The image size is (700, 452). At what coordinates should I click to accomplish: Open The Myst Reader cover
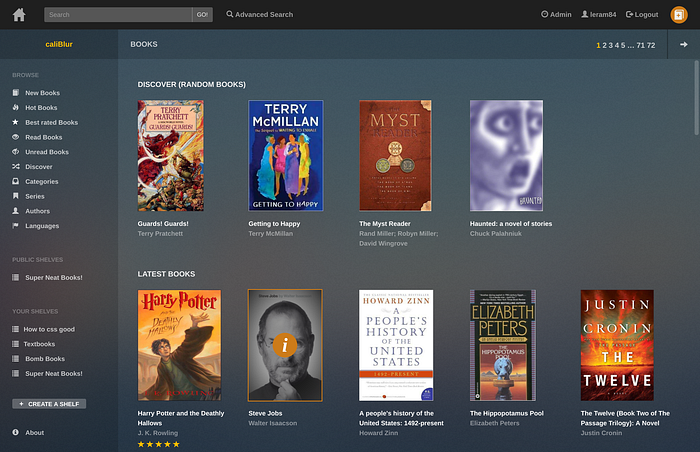click(x=395, y=155)
